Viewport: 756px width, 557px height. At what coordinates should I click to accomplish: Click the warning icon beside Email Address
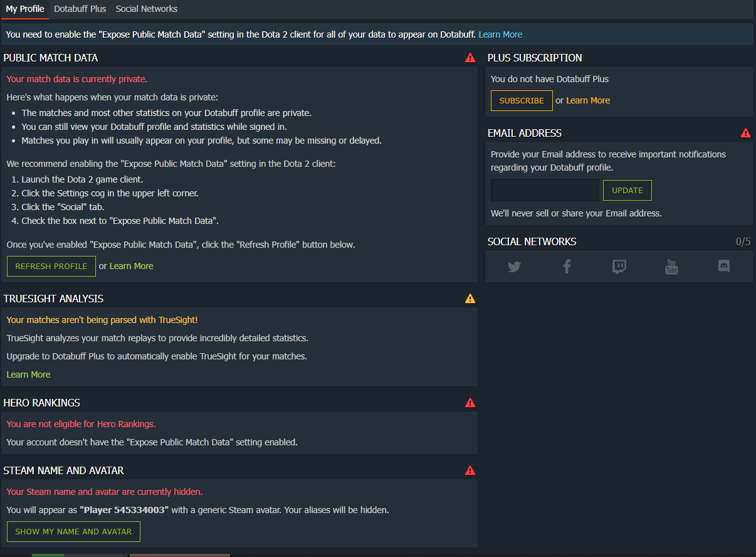pyautogui.click(x=746, y=132)
